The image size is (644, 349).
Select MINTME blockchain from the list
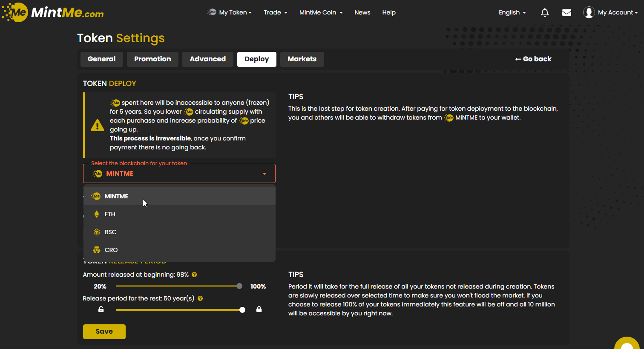click(116, 196)
